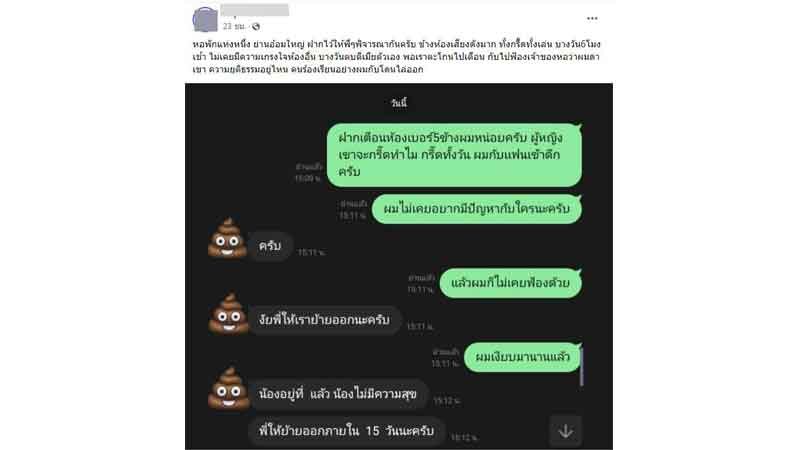Screen dimensions: 800x450
Task: Click poop avatar beside งั้นพี่ให้เราย้ายออกนะครับ
Action: point(229,313)
